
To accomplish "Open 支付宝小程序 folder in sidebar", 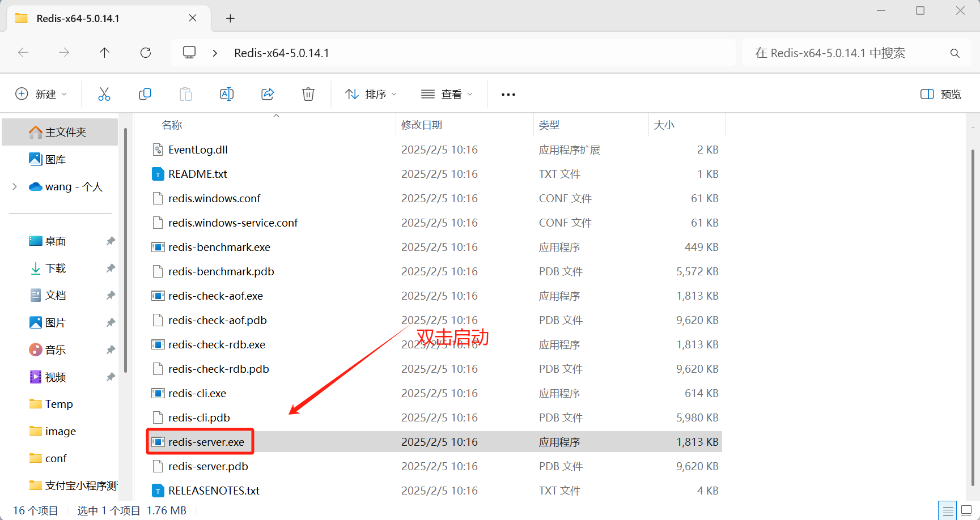I will 73,485.
